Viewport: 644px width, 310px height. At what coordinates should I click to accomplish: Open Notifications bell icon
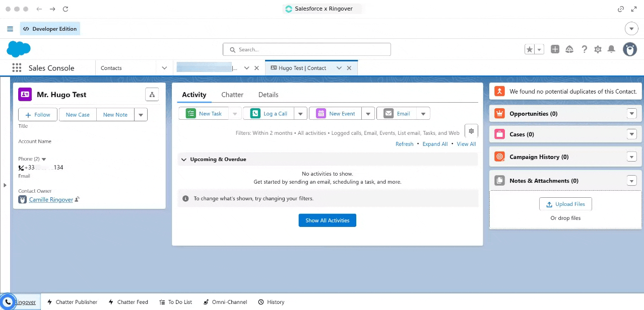click(611, 49)
